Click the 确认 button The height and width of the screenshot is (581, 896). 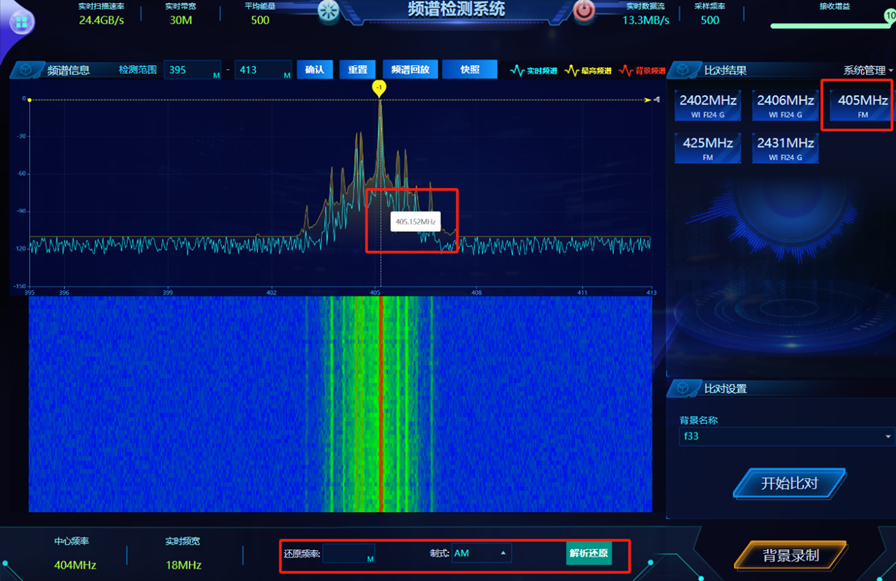[x=314, y=70]
